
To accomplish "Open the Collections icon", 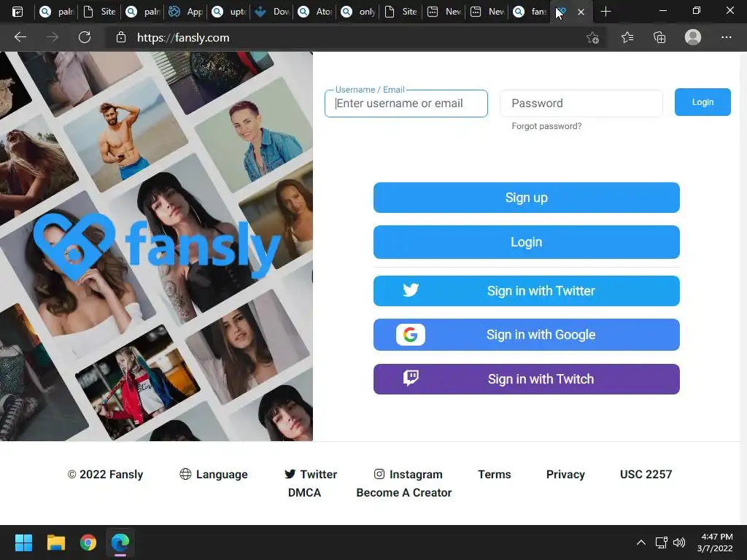I will coord(659,37).
